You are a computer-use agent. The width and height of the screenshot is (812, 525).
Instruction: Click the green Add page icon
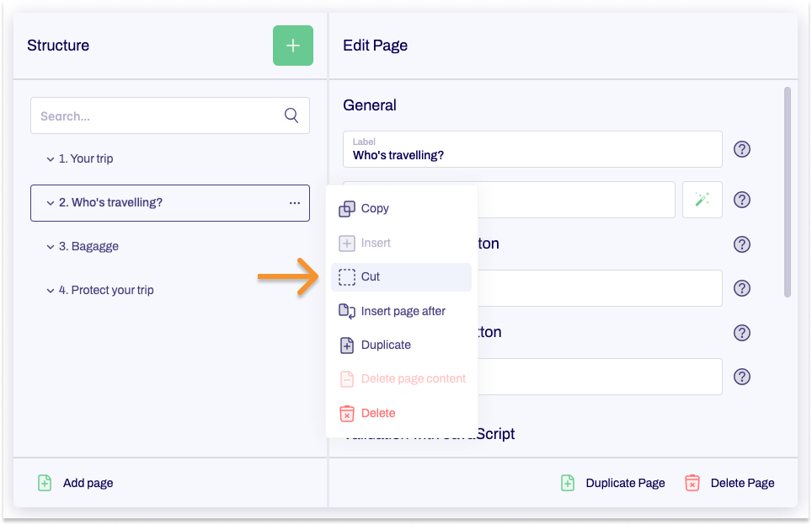pyautogui.click(x=44, y=482)
